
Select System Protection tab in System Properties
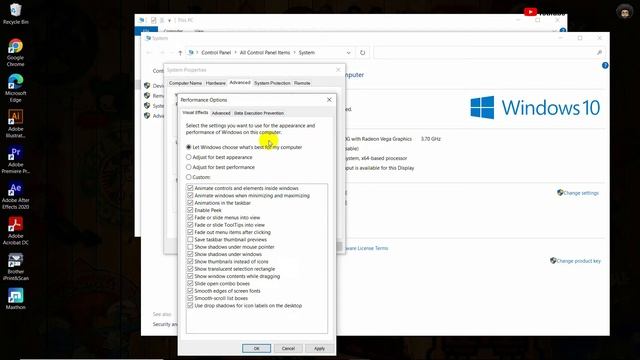tap(272, 83)
